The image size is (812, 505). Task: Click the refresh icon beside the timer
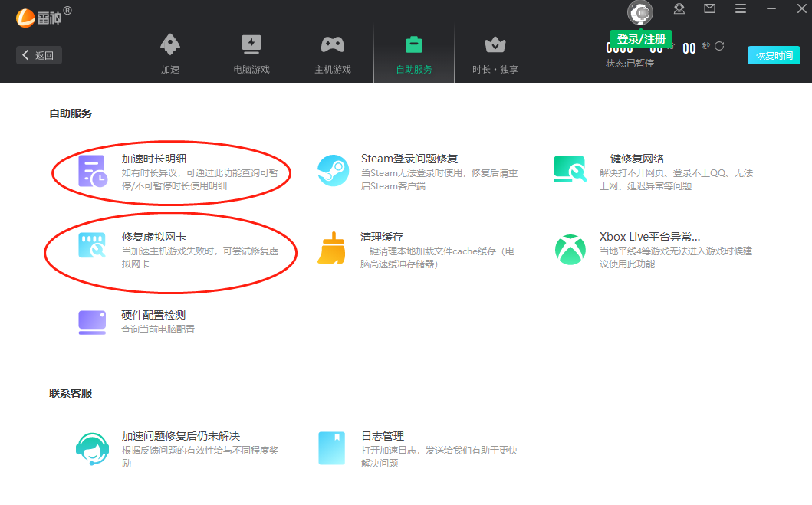pos(719,47)
